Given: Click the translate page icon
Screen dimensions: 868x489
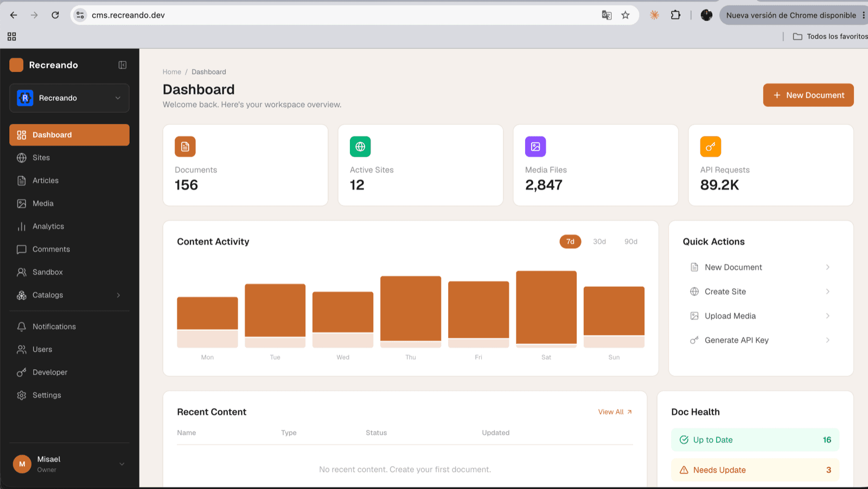Looking at the screenshot, I should click(x=607, y=15).
